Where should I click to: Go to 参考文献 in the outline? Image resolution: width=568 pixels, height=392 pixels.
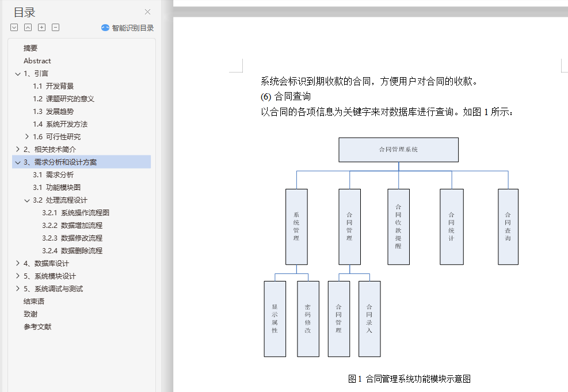pos(37,327)
